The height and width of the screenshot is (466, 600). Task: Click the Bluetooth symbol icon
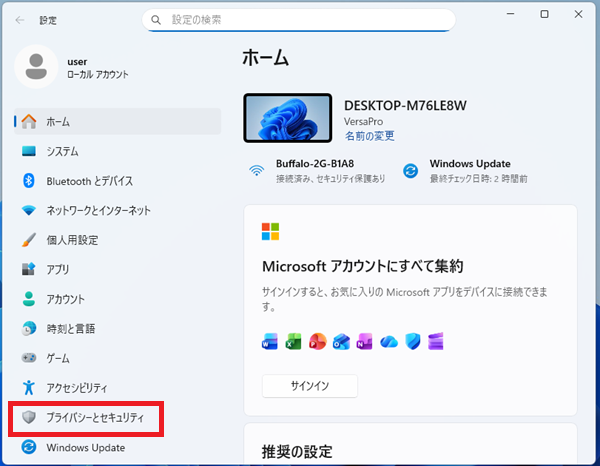[x=29, y=181]
